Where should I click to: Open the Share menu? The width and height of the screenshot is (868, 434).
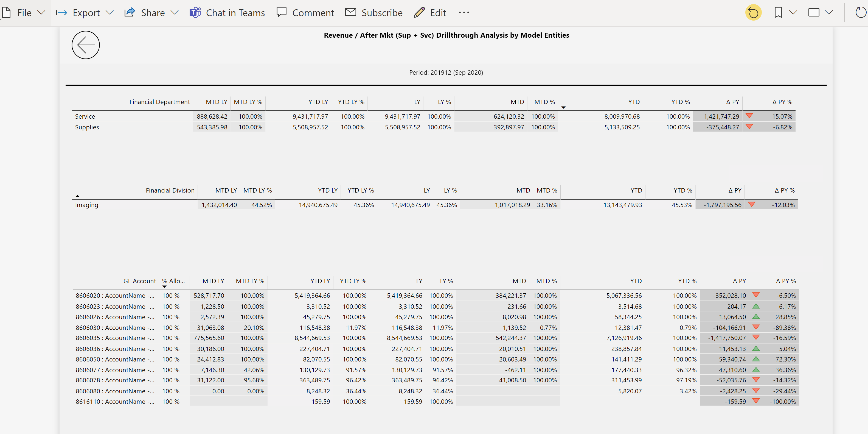pyautogui.click(x=151, y=13)
